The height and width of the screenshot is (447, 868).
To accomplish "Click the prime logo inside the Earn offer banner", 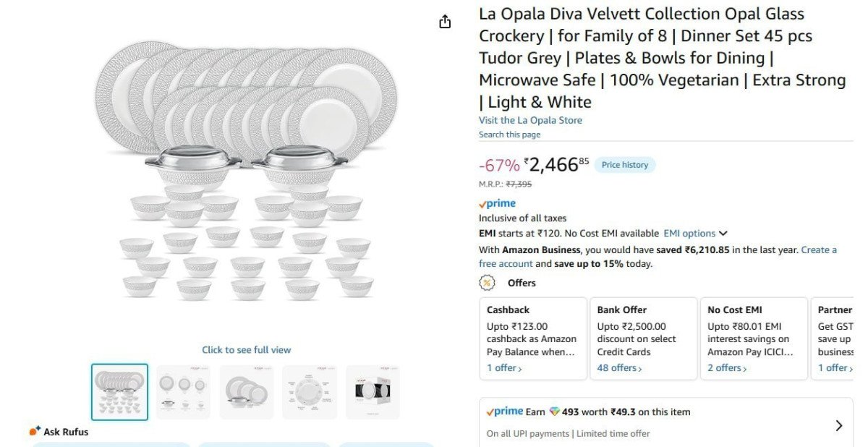I will pyautogui.click(x=506, y=411).
